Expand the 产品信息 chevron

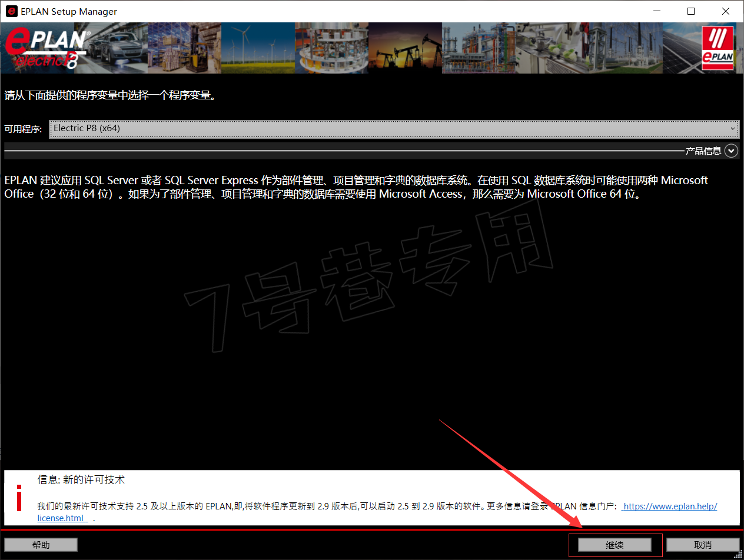732,151
